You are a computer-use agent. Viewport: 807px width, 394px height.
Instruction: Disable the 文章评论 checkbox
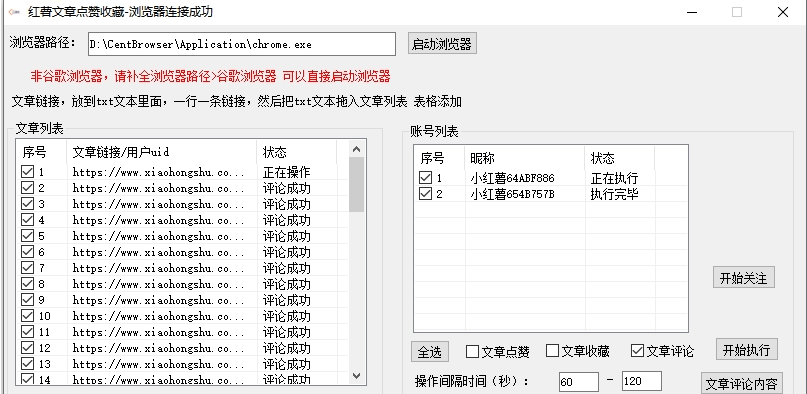[x=637, y=351]
